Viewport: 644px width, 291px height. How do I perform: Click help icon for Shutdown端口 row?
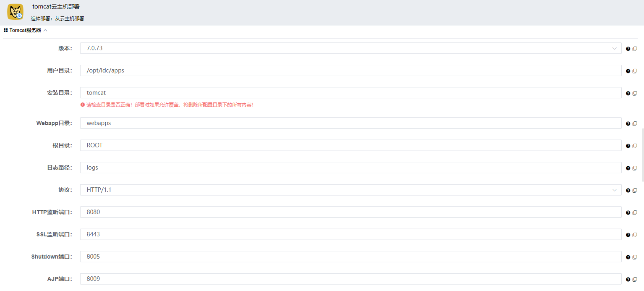tap(628, 257)
